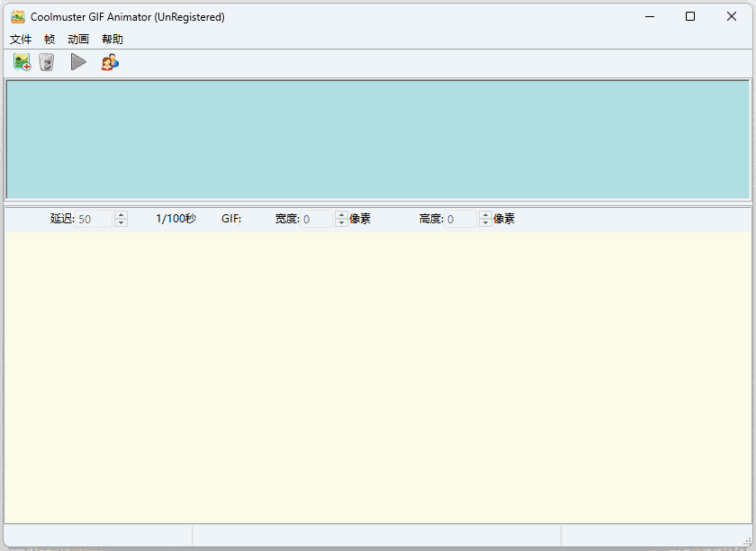Open the 帮助 menu
The image size is (756, 551).
[112, 39]
